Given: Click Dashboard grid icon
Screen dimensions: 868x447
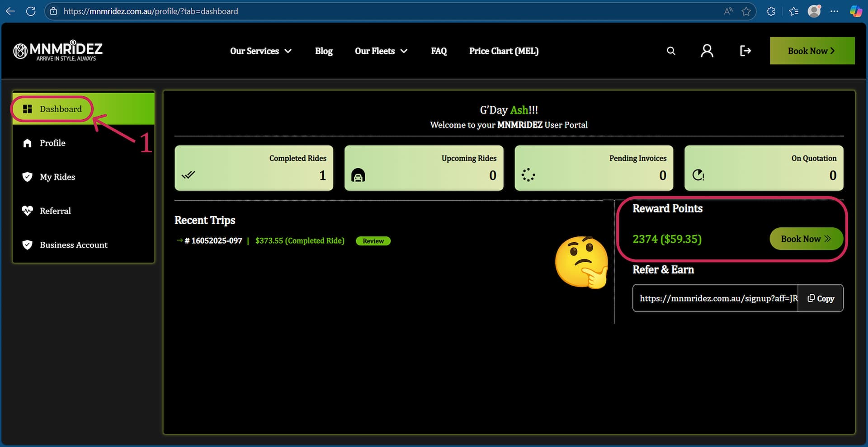Looking at the screenshot, I should click(x=28, y=109).
